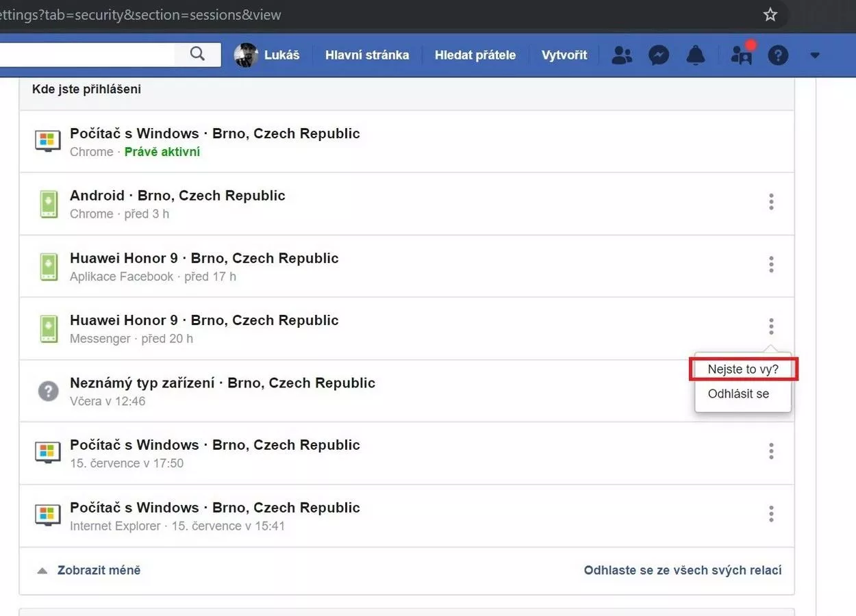The height and width of the screenshot is (616, 856).
Task: Open help question mark icon
Action: (778, 55)
